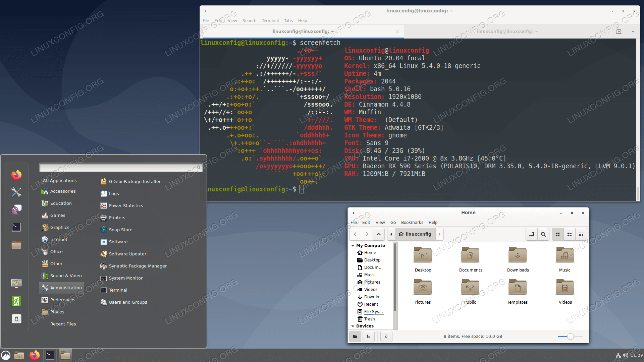
Task: Open Software Updater
Action: click(x=123, y=254)
